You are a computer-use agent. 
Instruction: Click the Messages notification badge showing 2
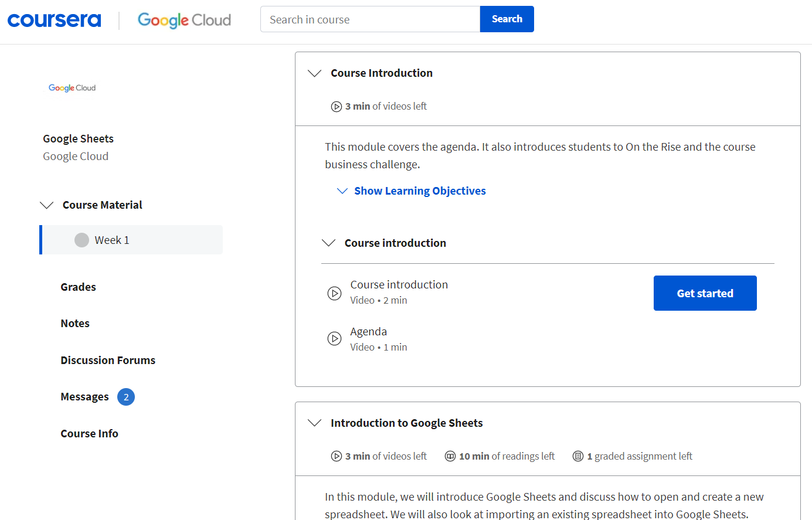click(x=125, y=397)
